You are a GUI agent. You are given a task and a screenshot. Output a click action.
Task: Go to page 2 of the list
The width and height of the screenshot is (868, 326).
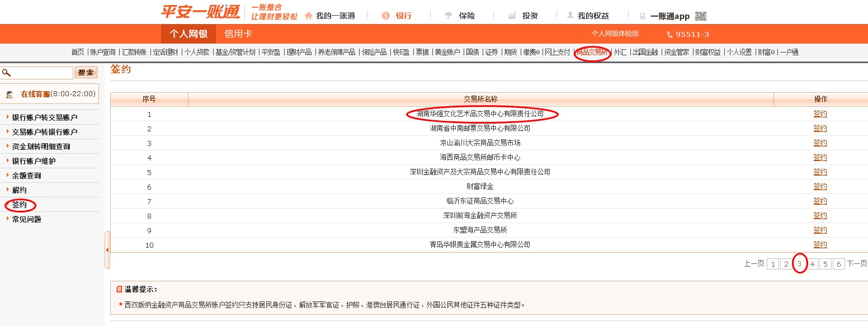pos(786,264)
